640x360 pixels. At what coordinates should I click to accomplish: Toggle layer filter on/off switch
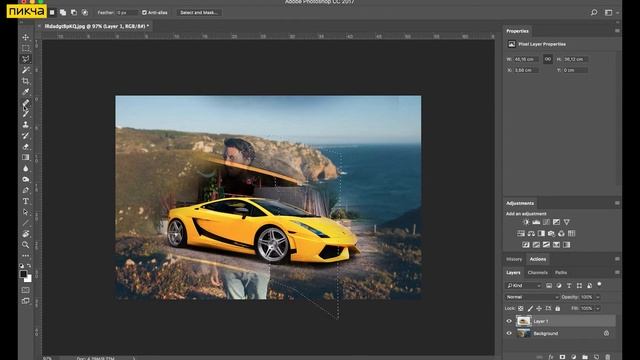pos(599,284)
